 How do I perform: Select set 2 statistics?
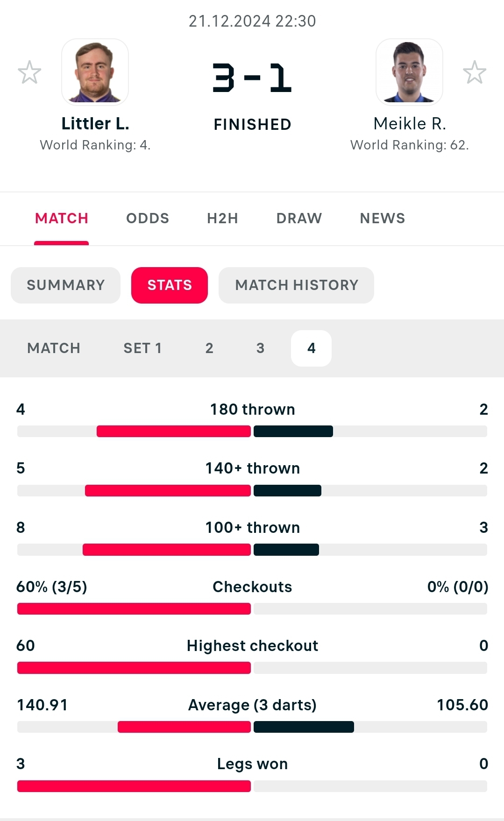click(x=209, y=348)
